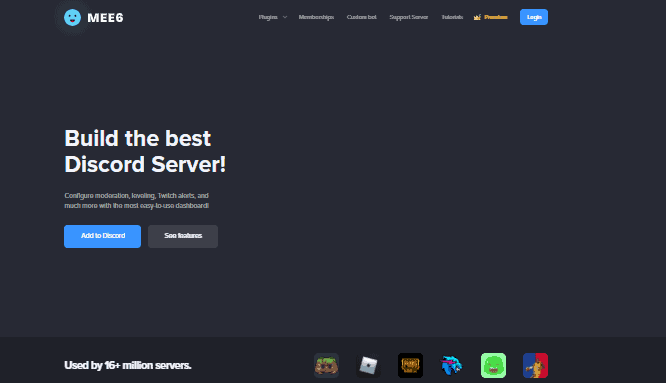Image resolution: width=666 pixels, height=383 pixels.
Task: Click 'Used by 16+ million servers.' text
Action: (128, 365)
